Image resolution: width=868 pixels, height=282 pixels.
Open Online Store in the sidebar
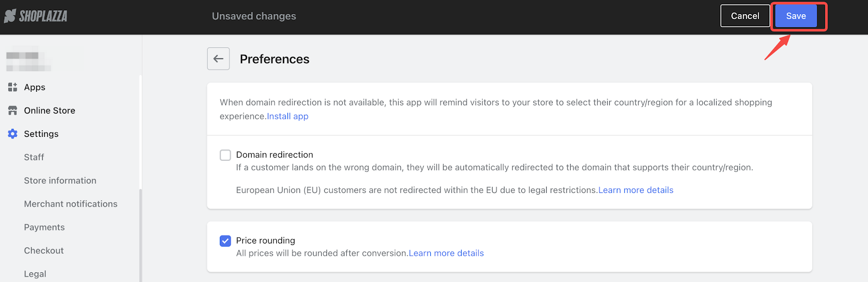[49, 110]
